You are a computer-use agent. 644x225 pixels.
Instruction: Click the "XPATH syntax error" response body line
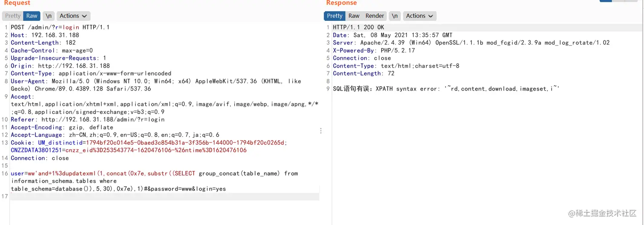click(446, 88)
